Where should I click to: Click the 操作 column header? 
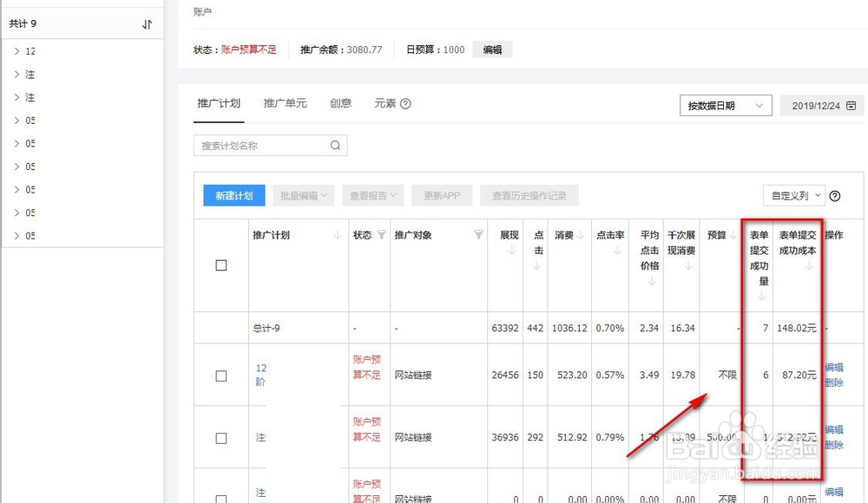[834, 235]
